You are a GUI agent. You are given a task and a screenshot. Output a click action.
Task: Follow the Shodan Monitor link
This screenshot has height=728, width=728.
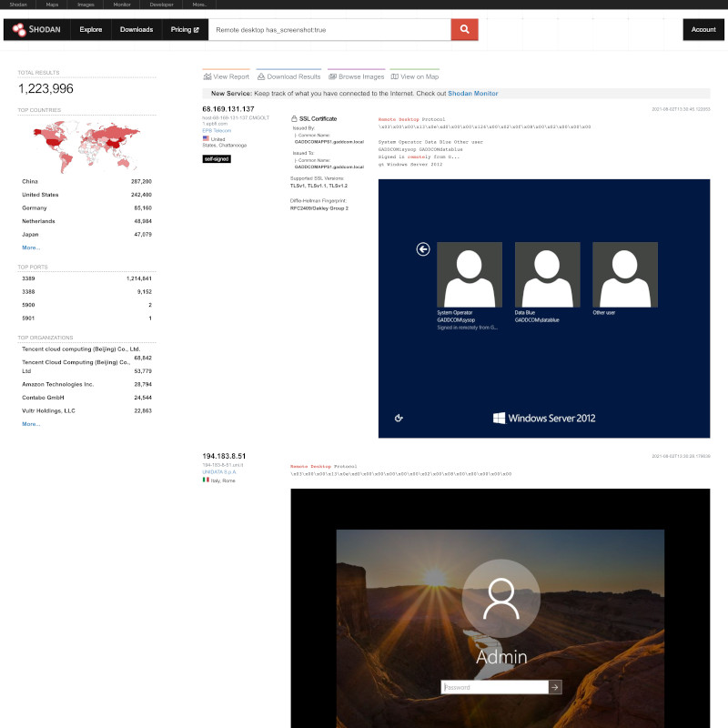tap(472, 94)
